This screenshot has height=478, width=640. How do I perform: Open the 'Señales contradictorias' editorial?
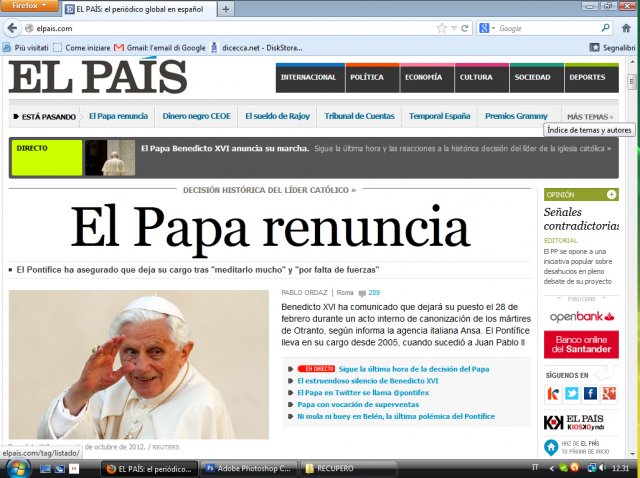tap(581, 219)
